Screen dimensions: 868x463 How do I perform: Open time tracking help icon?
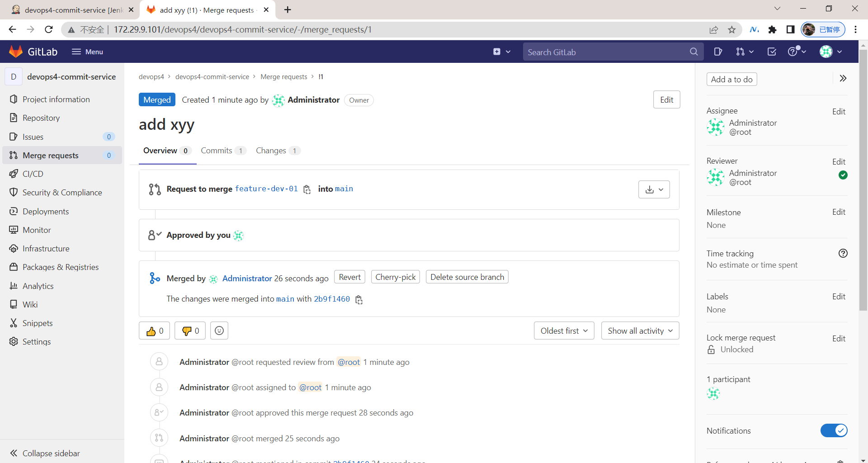(843, 253)
